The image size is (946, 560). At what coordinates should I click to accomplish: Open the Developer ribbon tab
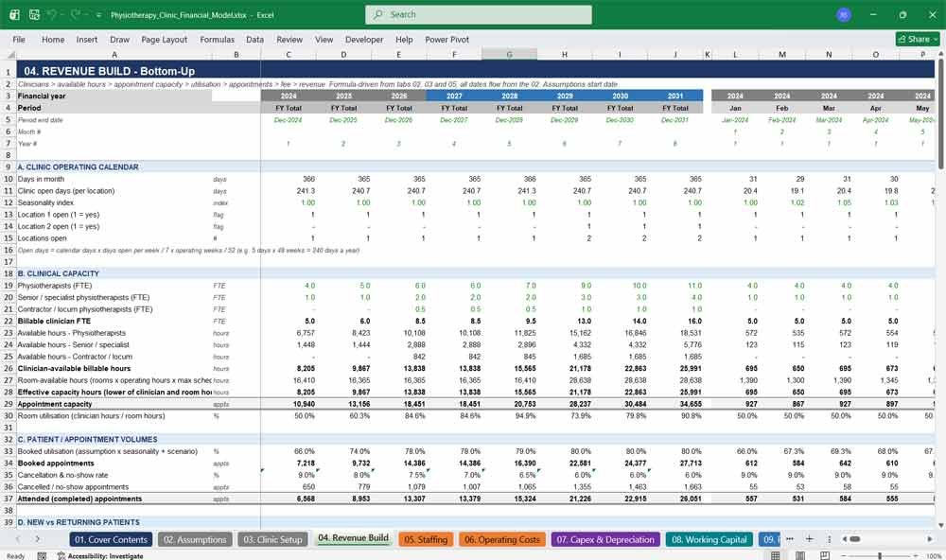364,39
